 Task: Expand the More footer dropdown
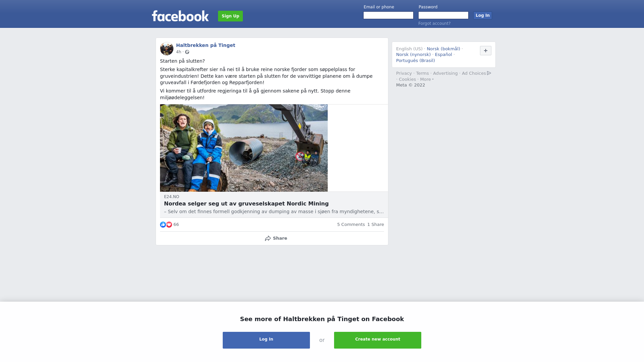pyautogui.click(x=427, y=79)
